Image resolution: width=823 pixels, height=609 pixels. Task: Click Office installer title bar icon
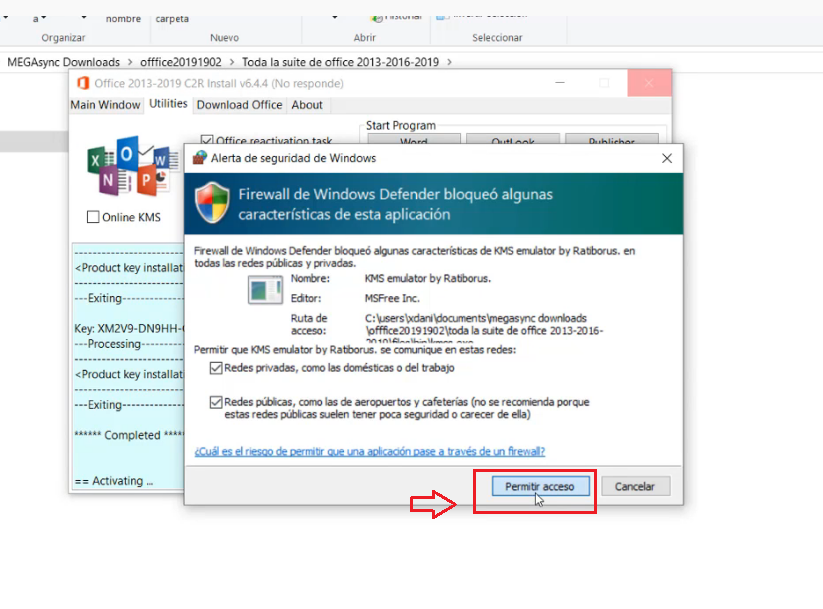(83, 83)
